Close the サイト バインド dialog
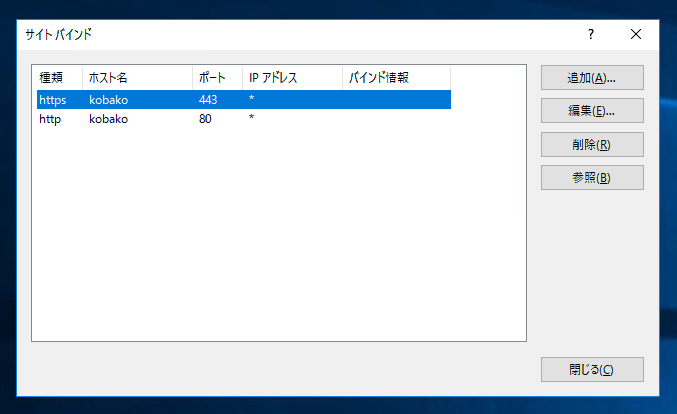The height and width of the screenshot is (414, 677). (636, 34)
